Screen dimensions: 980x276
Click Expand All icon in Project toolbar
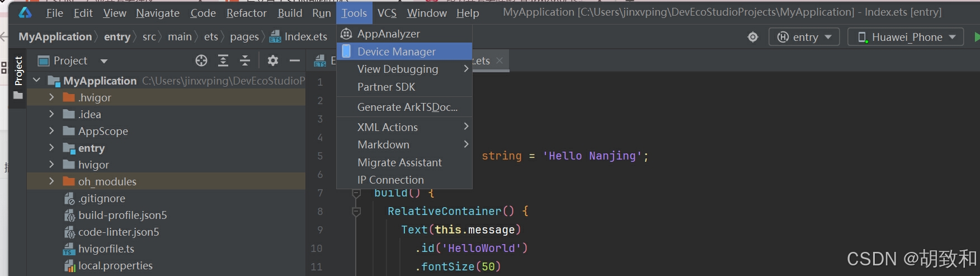[x=223, y=60]
